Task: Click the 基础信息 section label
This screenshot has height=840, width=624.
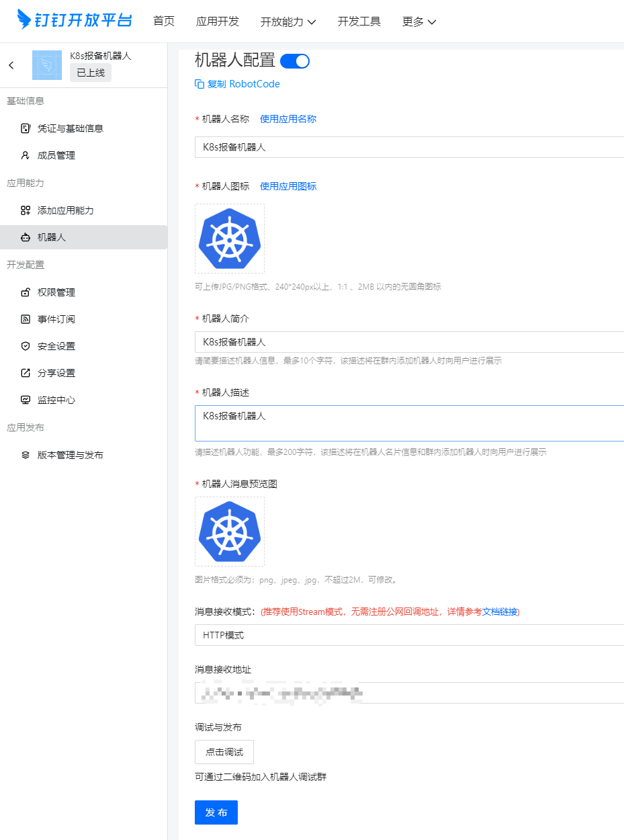Action: 26,101
